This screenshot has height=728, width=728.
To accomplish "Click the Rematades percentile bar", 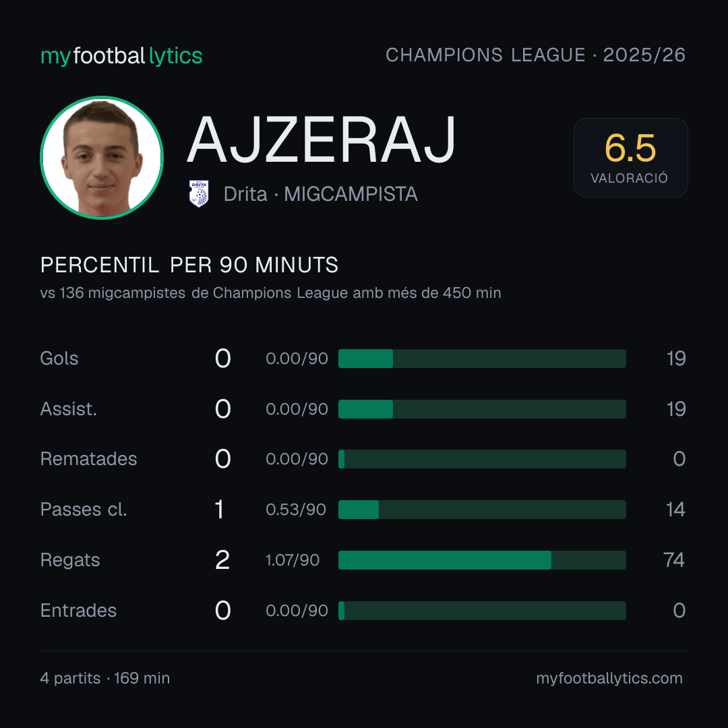I will 482,459.
